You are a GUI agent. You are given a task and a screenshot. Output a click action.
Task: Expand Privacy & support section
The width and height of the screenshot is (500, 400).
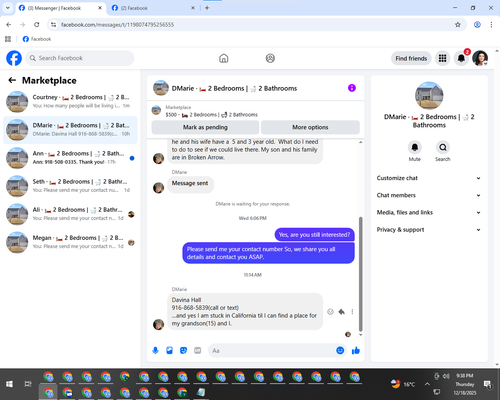pos(429,230)
